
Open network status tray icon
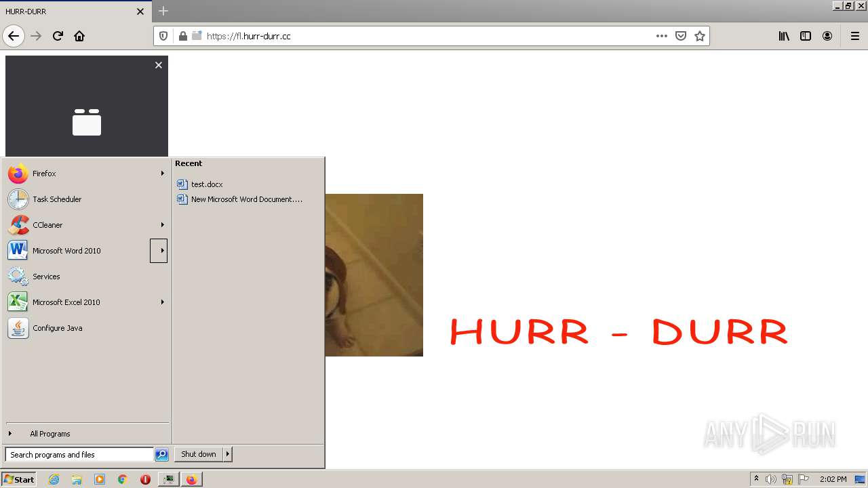point(787,479)
